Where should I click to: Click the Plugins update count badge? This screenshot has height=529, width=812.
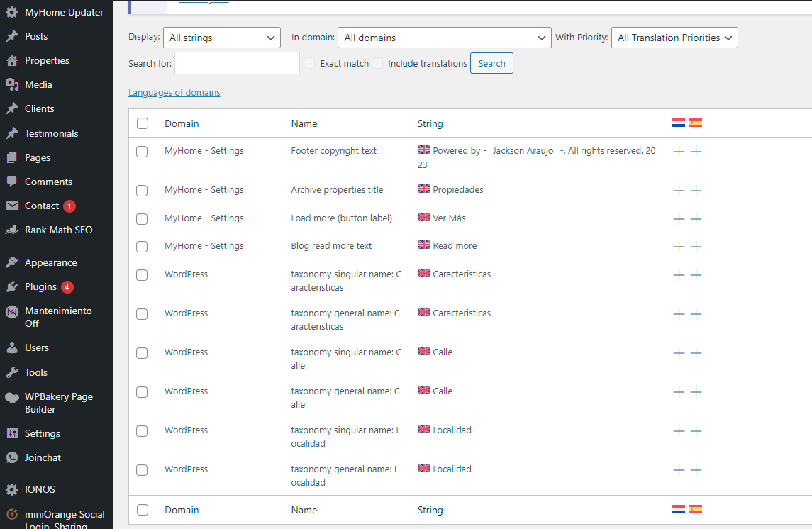click(x=67, y=286)
